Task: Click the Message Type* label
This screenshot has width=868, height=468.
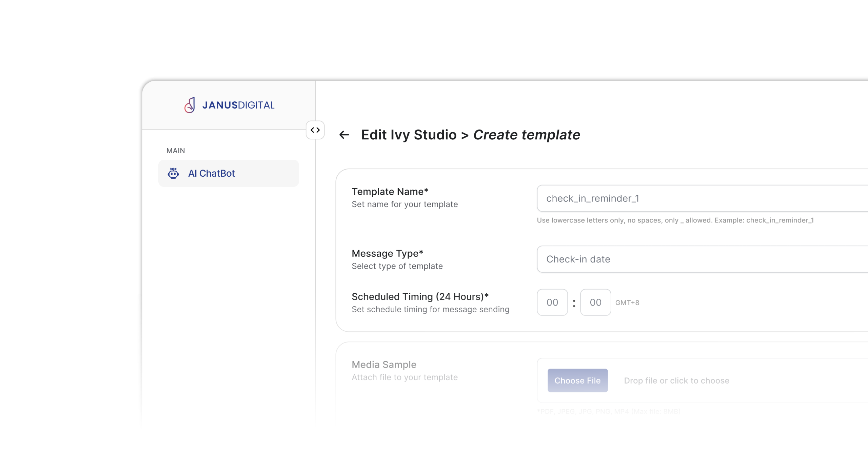Action: pos(387,253)
